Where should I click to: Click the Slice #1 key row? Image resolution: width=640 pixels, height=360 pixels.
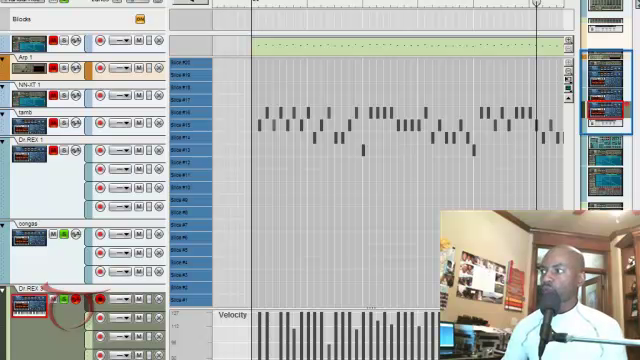(x=191, y=300)
